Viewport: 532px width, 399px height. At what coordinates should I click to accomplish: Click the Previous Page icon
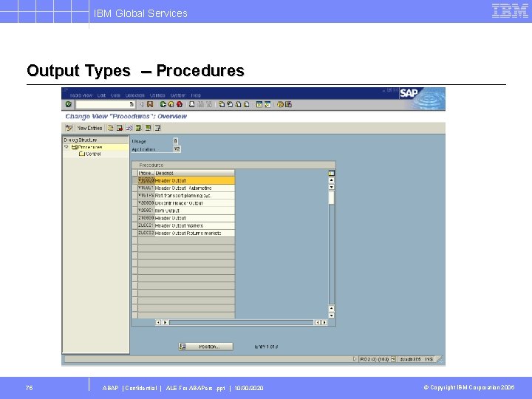(230, 104)
